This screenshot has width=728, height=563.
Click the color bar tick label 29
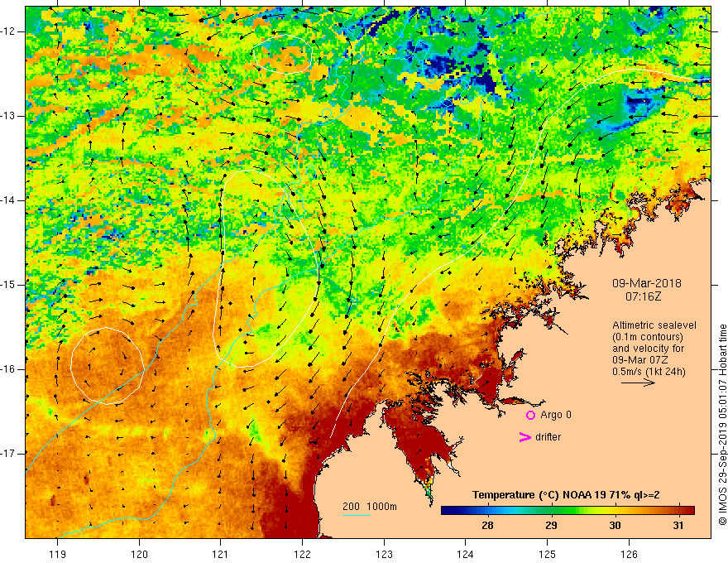pos(551,526)
